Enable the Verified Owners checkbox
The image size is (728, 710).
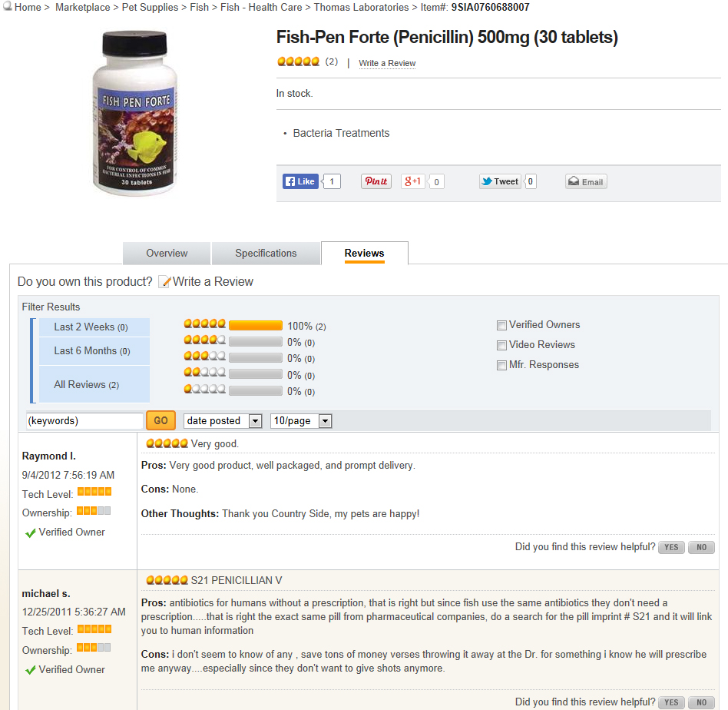point(501,325)
